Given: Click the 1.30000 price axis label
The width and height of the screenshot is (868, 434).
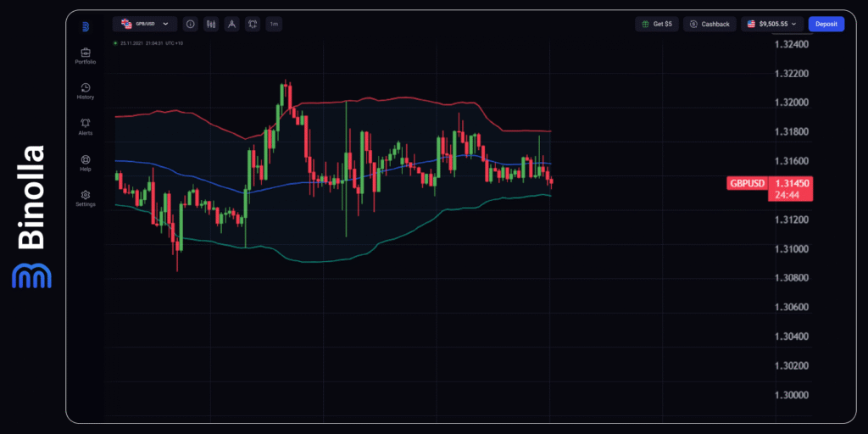Looking at the screenshot, I should point(793,395).
